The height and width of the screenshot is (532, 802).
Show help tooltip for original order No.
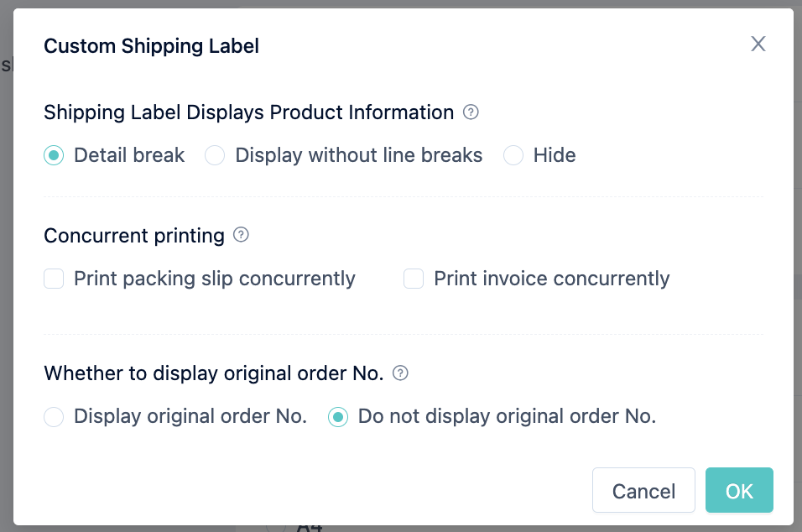pyautogui.click(x=400, y=373)
